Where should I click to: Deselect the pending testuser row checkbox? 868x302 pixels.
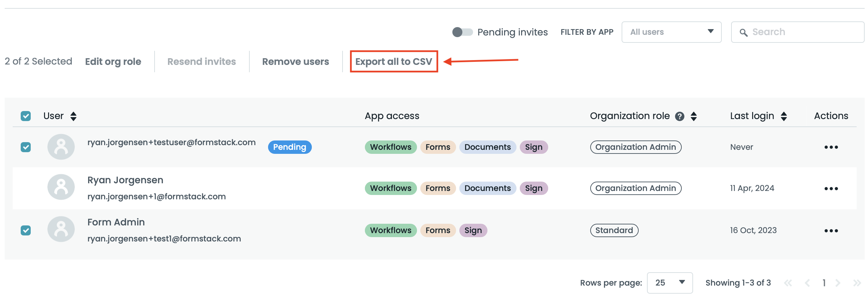pos(26,147)
